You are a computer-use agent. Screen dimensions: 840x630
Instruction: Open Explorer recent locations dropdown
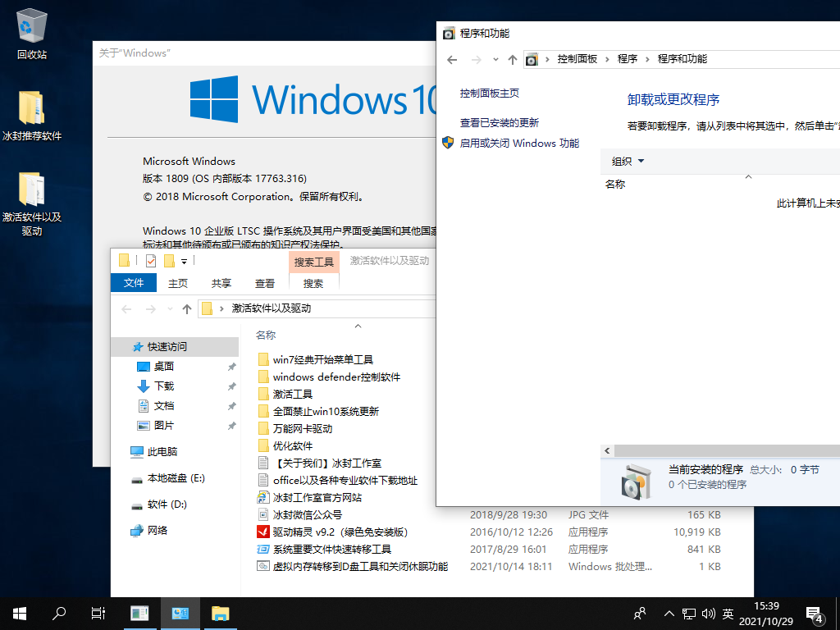[171, 308]
